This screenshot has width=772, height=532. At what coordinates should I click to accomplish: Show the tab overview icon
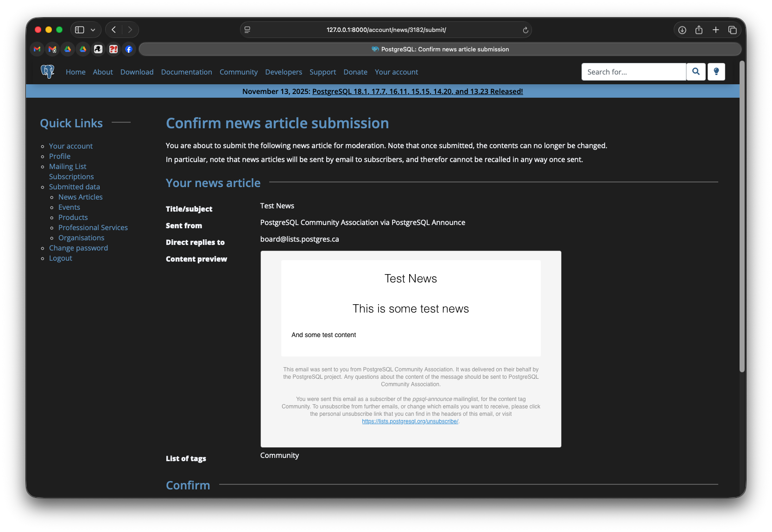[x=732, y=30]
